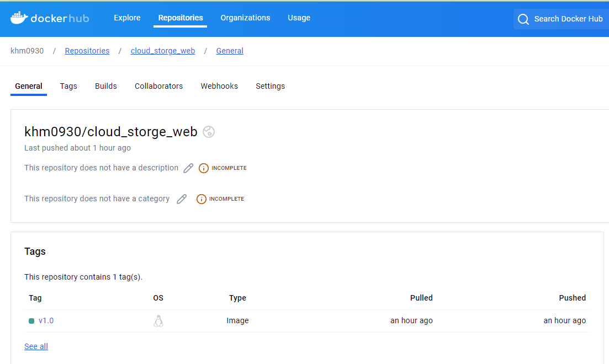This screenshot has width=609, height=364.
Task: Switch to the Builds tab
Action: [x=106, y=86]
